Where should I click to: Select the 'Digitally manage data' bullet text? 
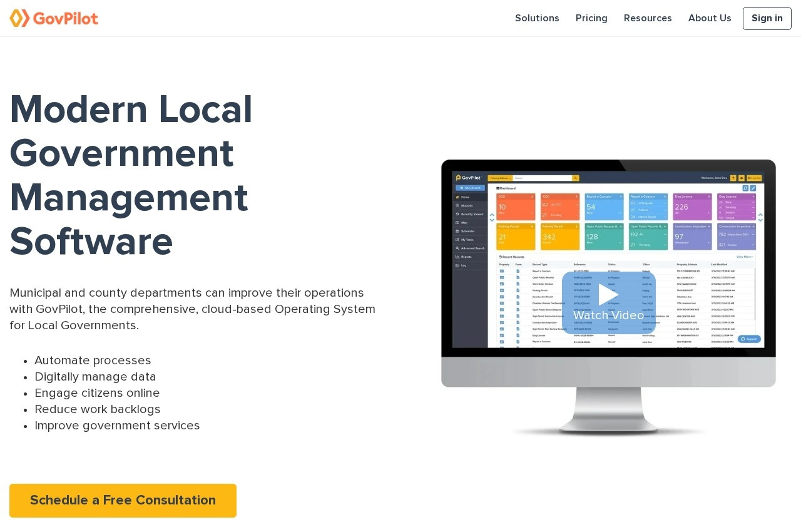point(95,377)
